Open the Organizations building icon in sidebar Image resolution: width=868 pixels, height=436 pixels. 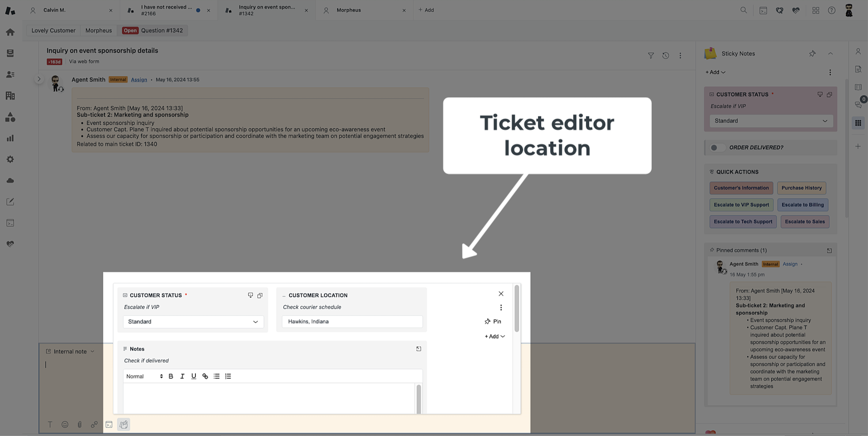click(10, 96)
